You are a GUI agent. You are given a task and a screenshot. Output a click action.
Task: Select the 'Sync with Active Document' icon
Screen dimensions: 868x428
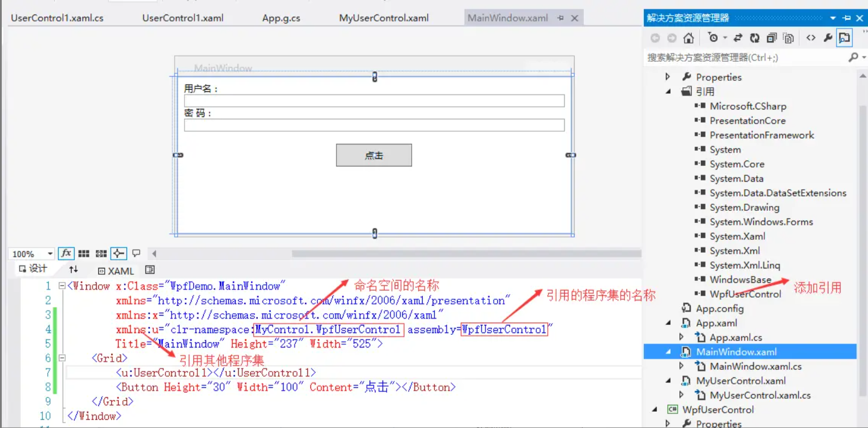738,37
